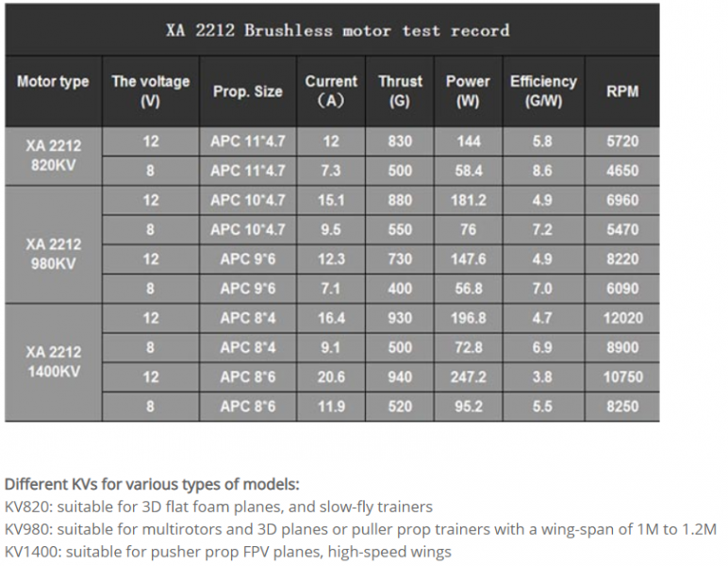Click the XA 2212 Brushless motor test record title
The width and height of the screenshot is (728, 566).
(x=338, y=30)
